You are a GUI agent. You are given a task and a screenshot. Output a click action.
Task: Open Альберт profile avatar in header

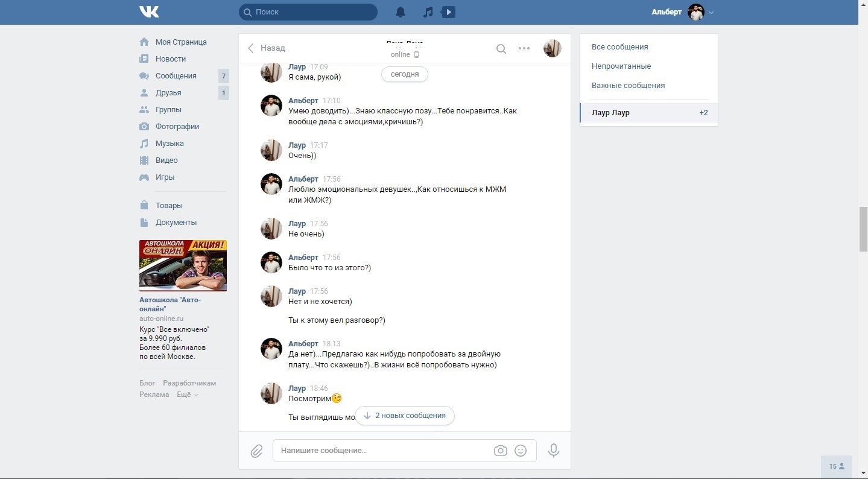[x=696, y=12]
